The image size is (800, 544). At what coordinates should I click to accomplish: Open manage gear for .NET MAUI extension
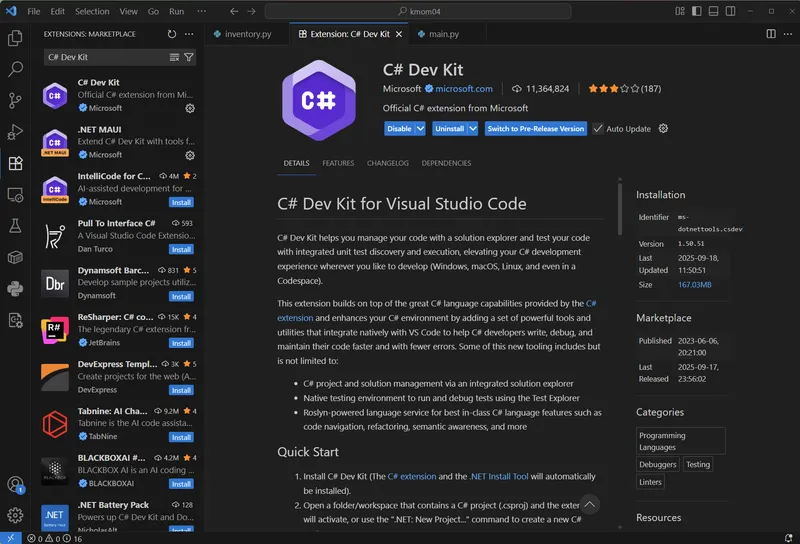point(190,155)
